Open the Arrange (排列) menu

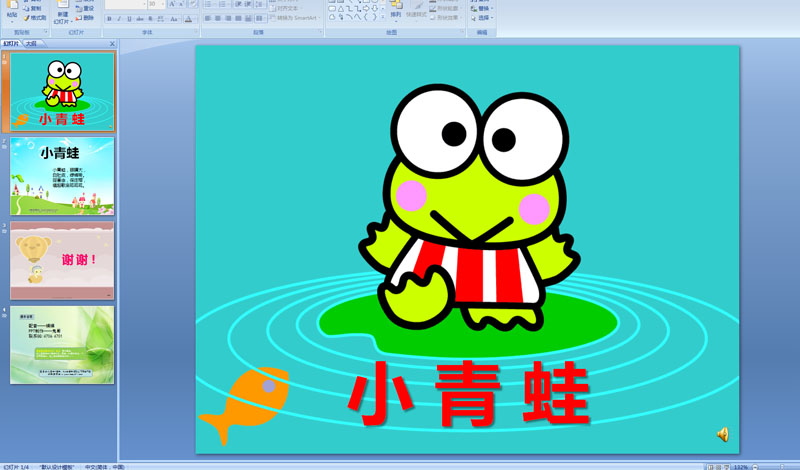(396, 11)
